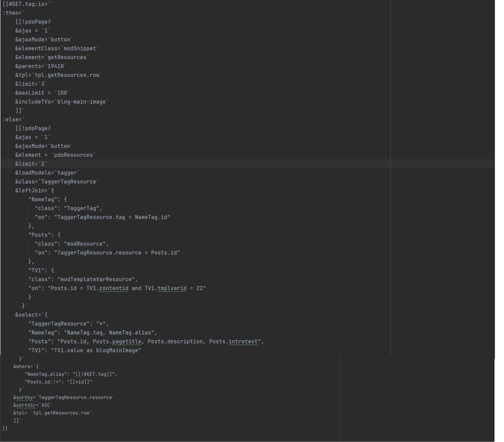Click '&leftJoin=`{' line

tap(35, 190)
